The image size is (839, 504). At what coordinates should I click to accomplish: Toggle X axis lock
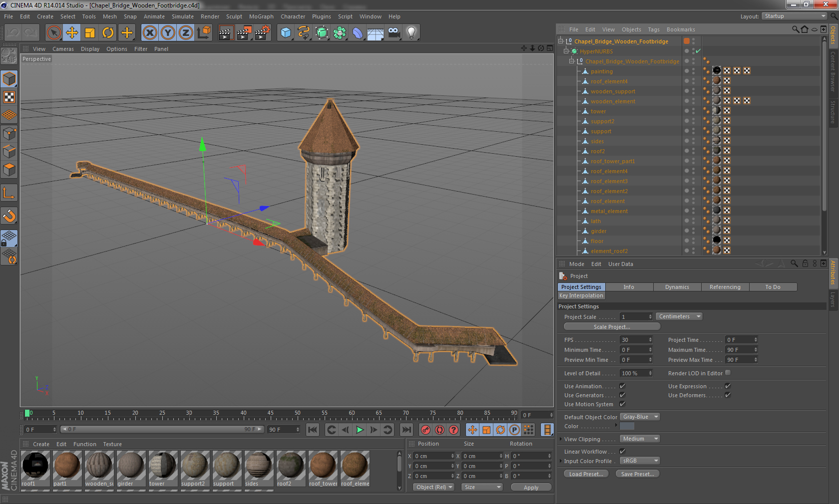pyautogui.click(x=149, y=33)
